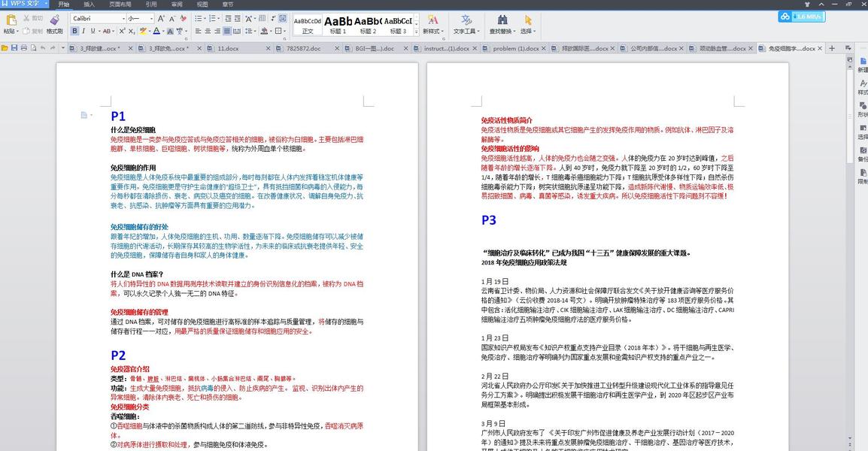Apply the 正文 body style

click(307, 26)
